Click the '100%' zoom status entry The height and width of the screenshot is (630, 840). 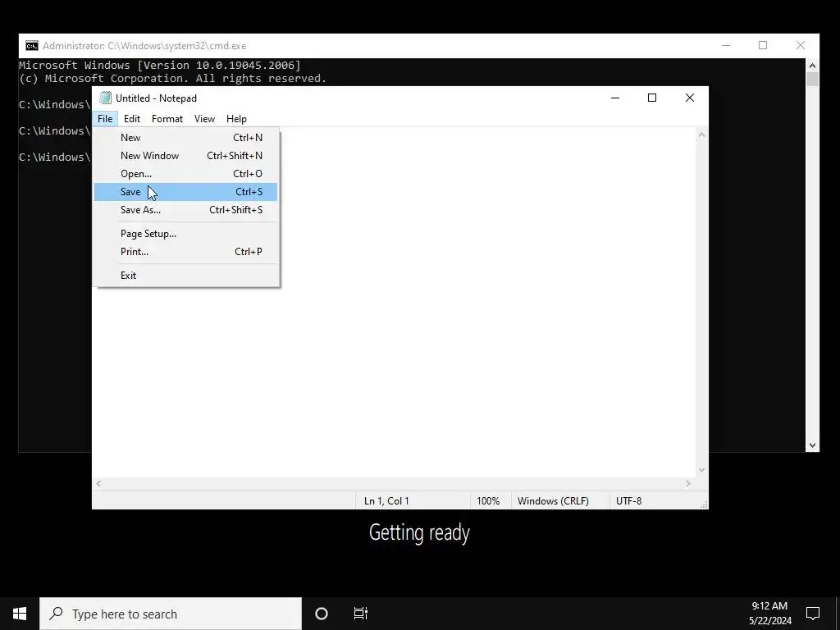pyautogui.click(x=488, y=501)
